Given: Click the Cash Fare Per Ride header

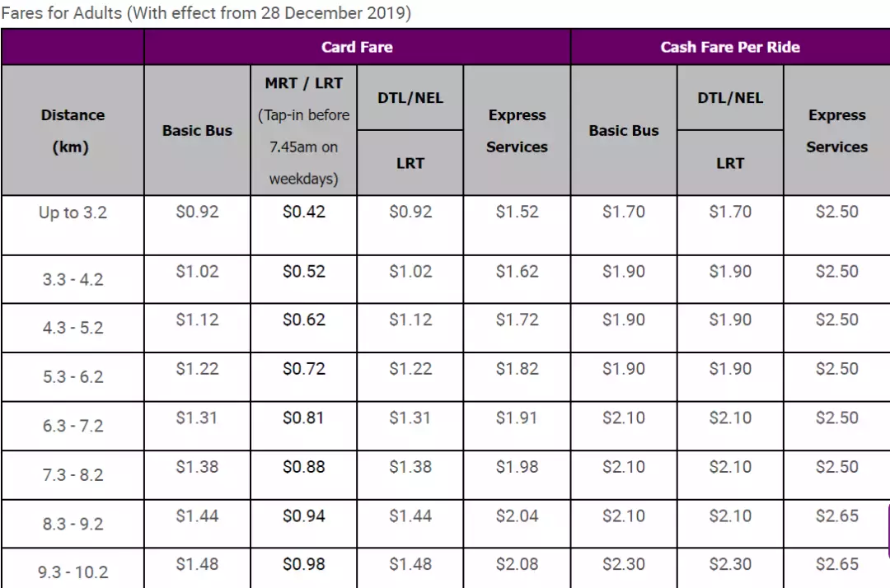Looking at the screenshot, I should pos(729,47).
